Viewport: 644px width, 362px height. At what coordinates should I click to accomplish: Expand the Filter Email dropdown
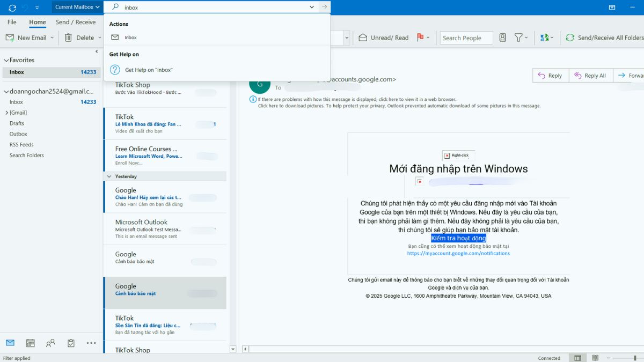521,38
